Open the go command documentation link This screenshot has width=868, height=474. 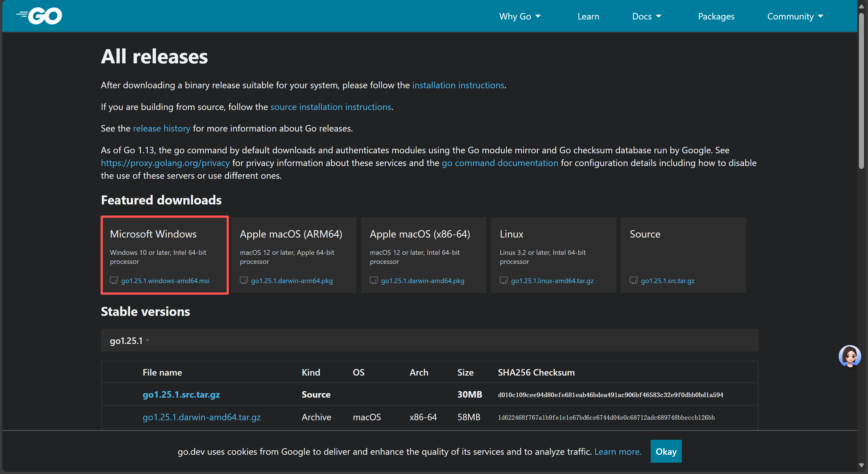(x=500, y=163)
